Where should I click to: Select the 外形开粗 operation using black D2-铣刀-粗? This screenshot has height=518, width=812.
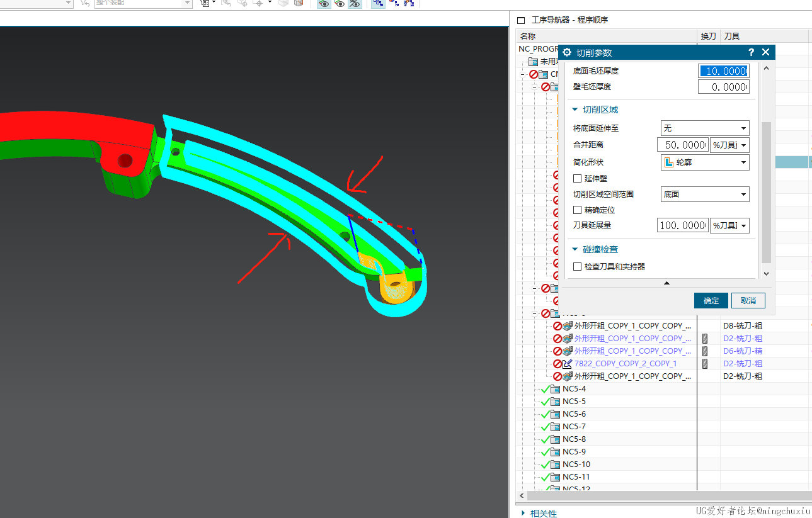click(632, 376)
